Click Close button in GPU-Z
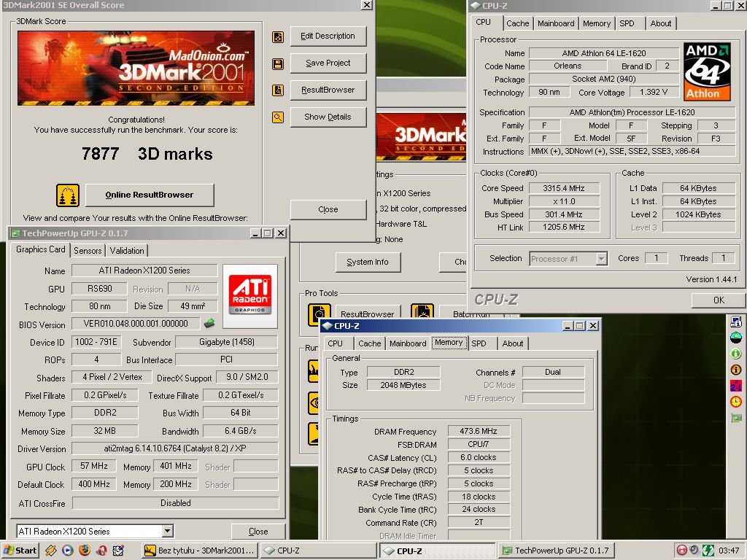747x560 pixels. coord(258,532)
